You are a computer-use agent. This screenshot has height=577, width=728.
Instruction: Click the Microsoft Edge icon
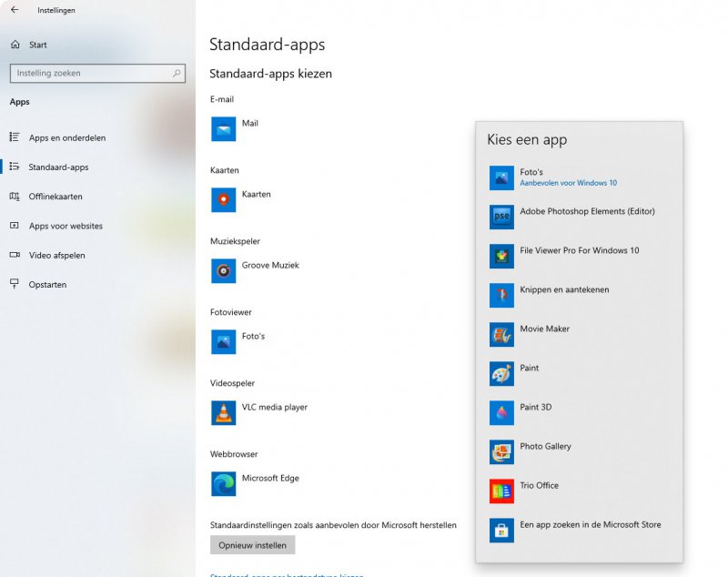pyautogui.click(x=223, y=484)
